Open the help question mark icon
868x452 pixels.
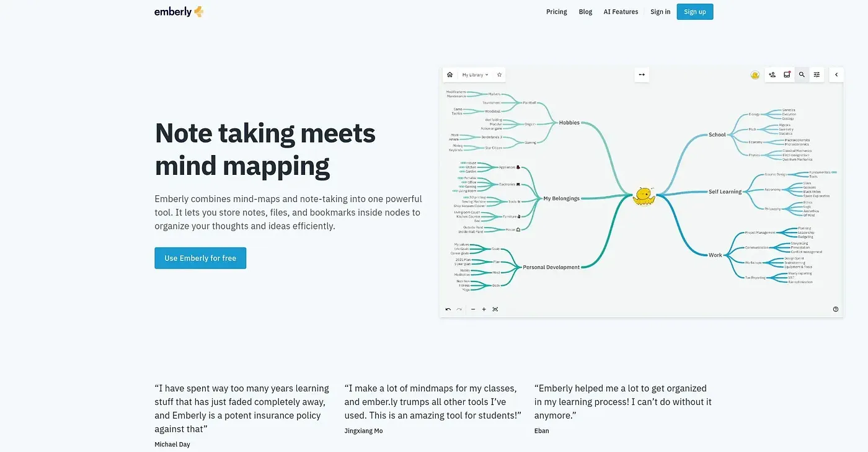836,309
